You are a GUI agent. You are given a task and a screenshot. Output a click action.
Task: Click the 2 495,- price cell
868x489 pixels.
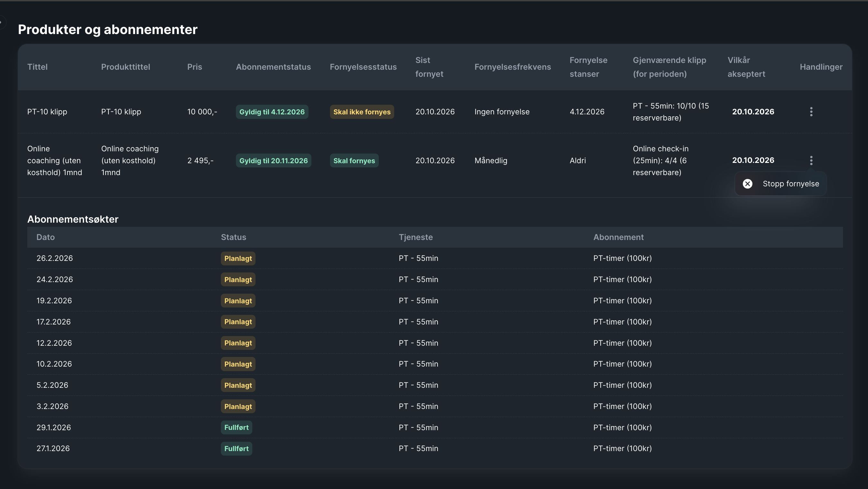coord(201,161)
